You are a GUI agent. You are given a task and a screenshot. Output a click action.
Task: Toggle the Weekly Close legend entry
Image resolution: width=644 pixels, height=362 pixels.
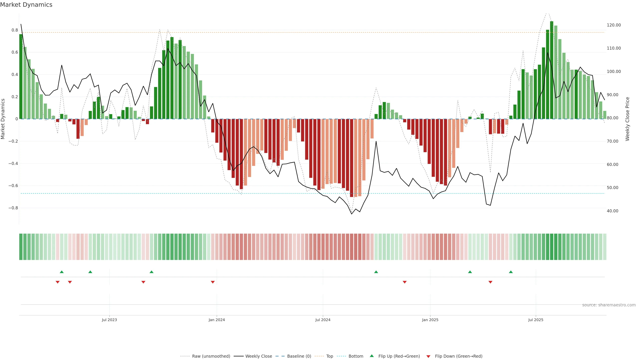258,356
